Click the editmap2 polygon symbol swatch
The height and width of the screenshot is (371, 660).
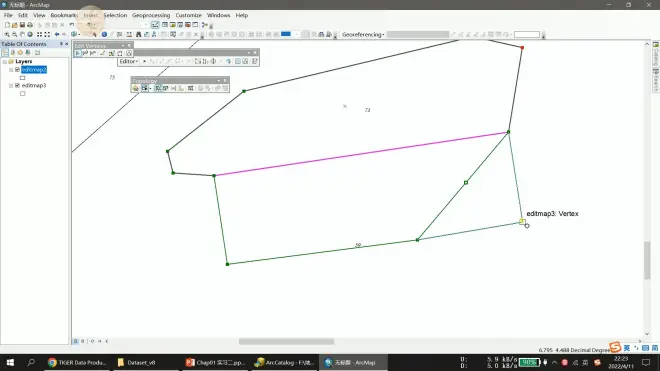tap(22, 78)
